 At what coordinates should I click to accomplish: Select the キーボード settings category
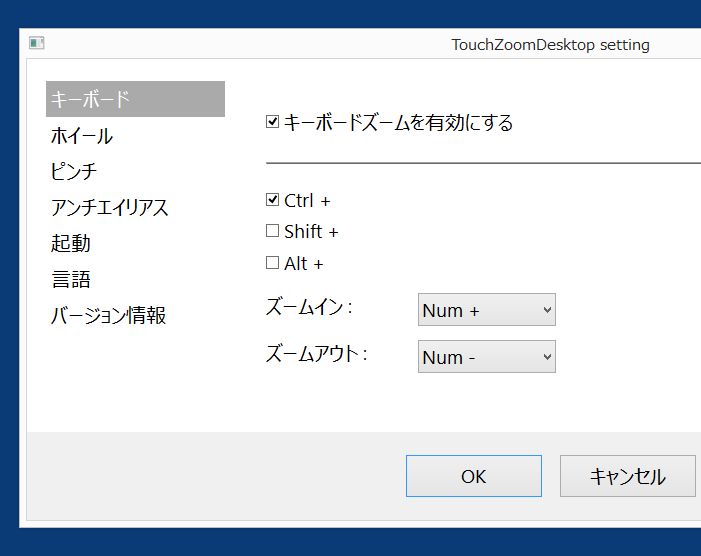[135, 99]
